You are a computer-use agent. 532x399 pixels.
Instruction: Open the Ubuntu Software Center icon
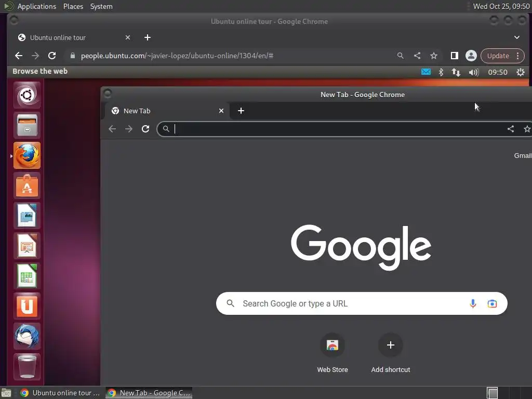[x=27, y=185]
